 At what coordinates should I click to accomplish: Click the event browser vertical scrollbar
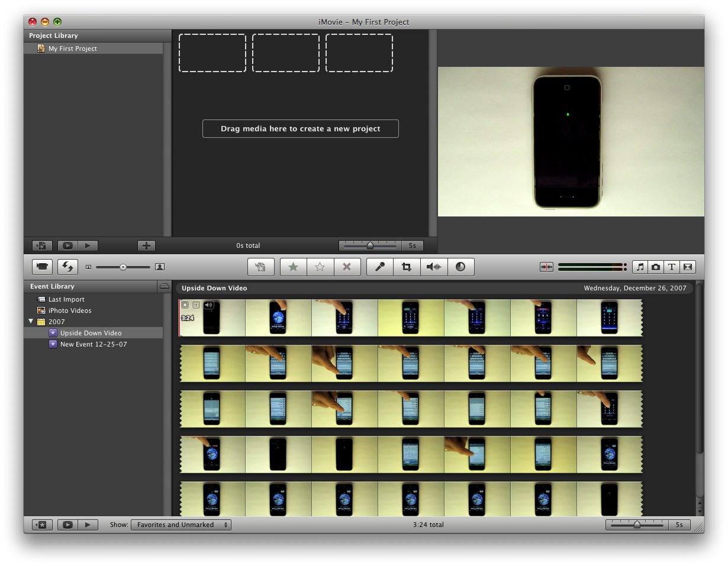click(700, 370)
